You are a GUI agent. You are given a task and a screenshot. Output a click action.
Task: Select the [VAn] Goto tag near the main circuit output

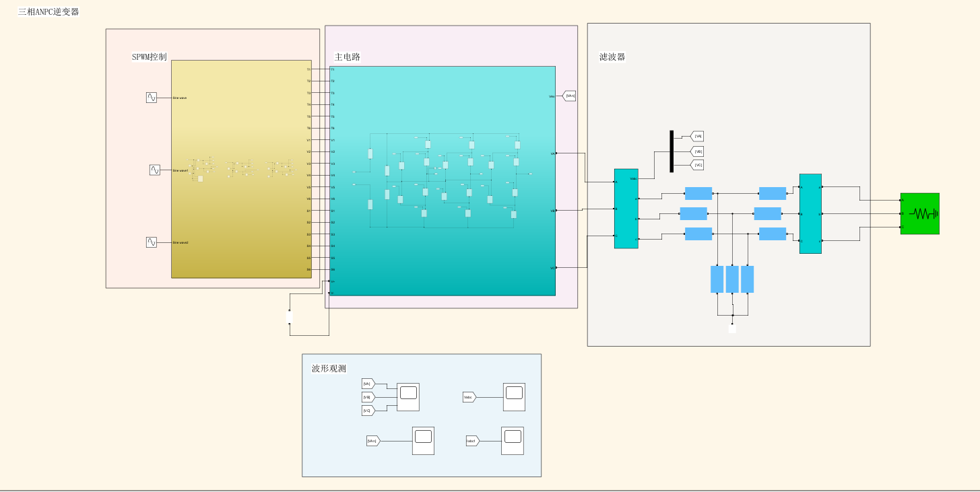click(x=568, y=96)
